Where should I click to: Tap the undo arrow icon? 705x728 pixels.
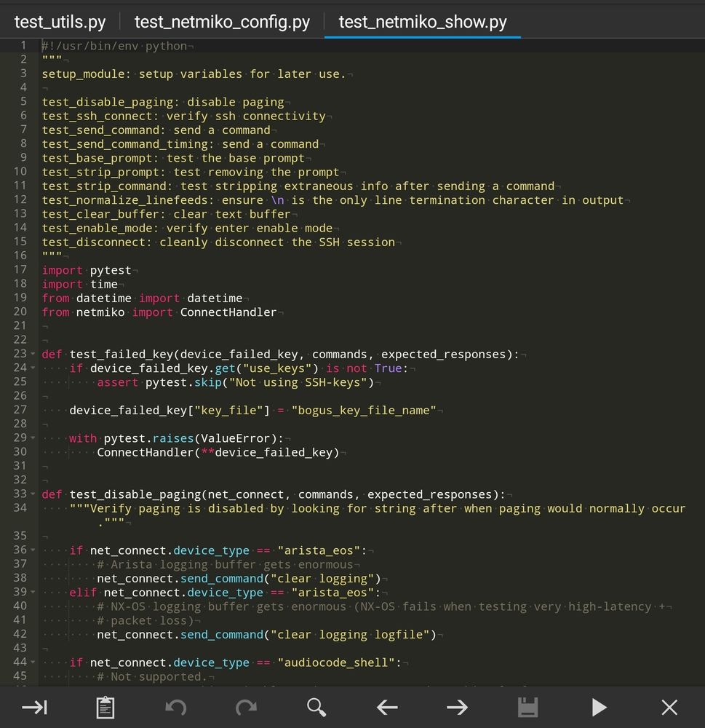(x=176, y=708)
